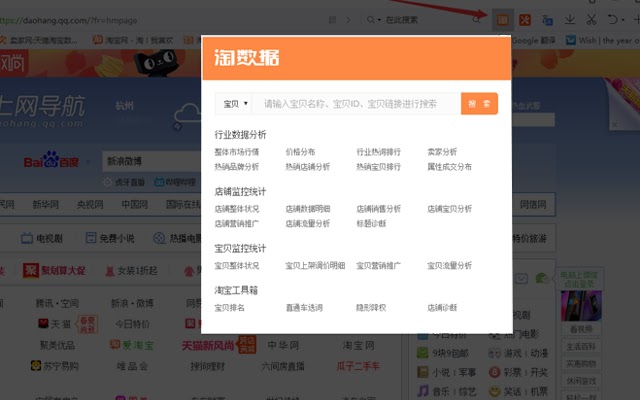Open 淘宝网 - 淘！我喜欢 bookmark
640x400 pixels.
click(133, 40)
